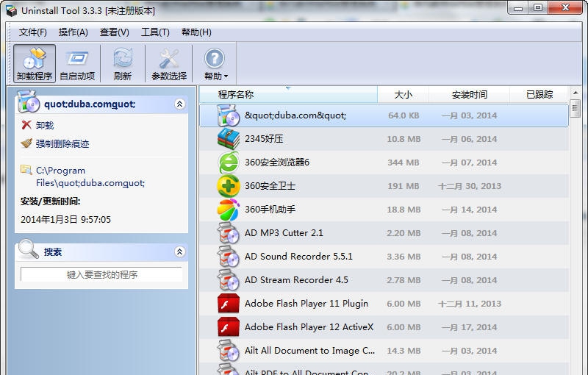The image size is (588, 375).
Task: Select Adobe Flash Player 12 ActiveX icon
Action: [229, 327]
